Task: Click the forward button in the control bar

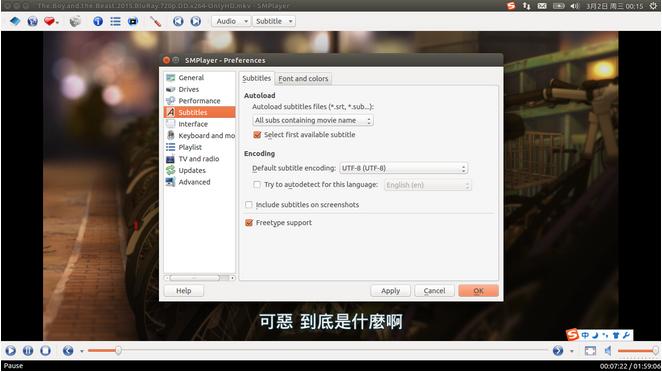Action: tap(558, 350)
